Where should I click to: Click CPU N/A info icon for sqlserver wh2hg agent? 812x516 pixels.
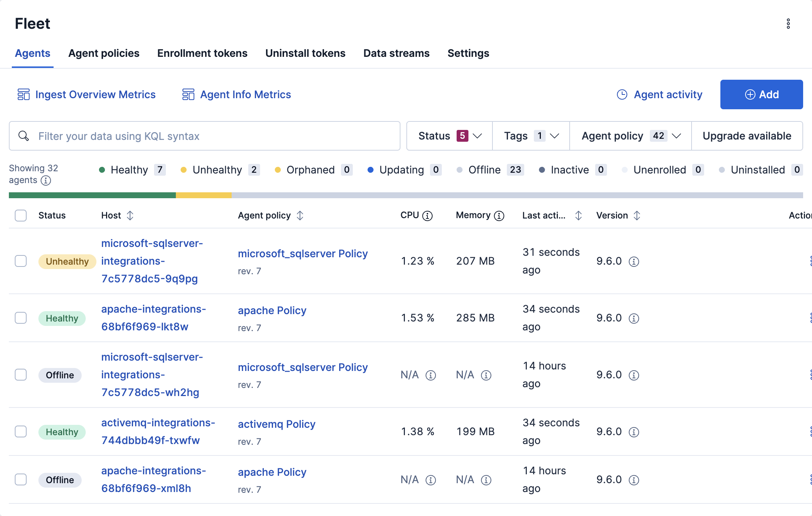(431, 375)
